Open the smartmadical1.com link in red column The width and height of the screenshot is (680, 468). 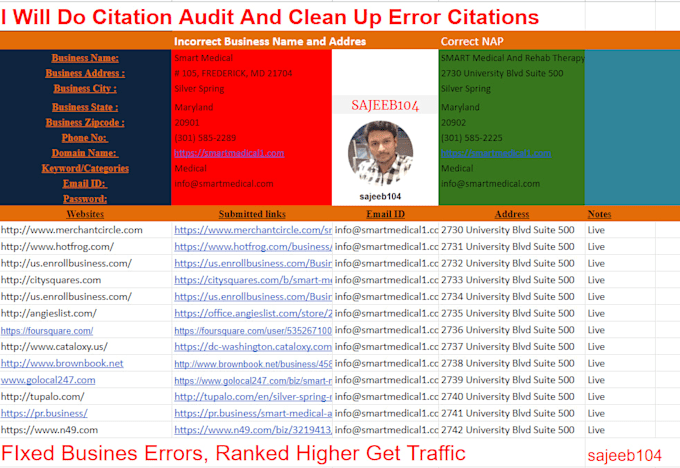click(x=229, y=153)
